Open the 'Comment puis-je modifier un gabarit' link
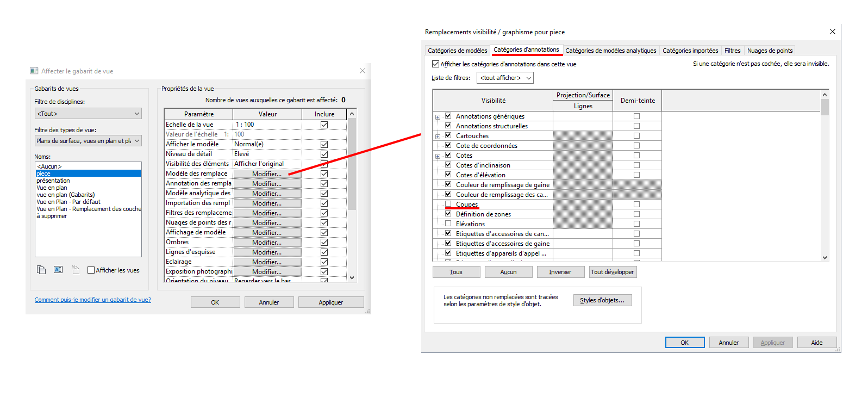Viewport: 868px width, 403px height. click(93, 300)
